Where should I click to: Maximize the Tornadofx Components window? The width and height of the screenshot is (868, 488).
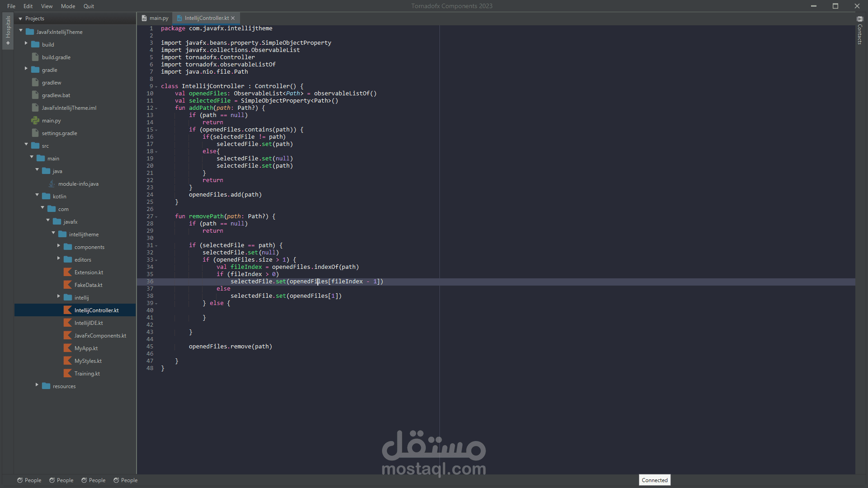(x=835, y=6)
